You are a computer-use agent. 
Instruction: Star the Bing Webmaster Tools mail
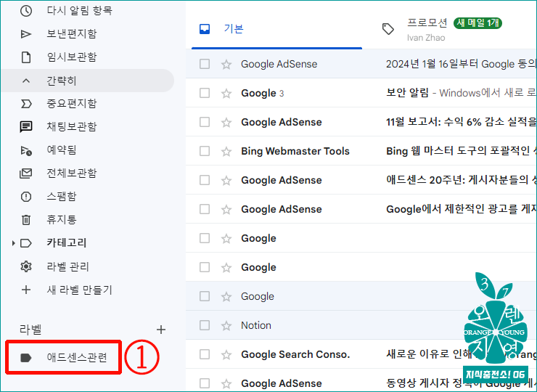[x=226, y=151]
